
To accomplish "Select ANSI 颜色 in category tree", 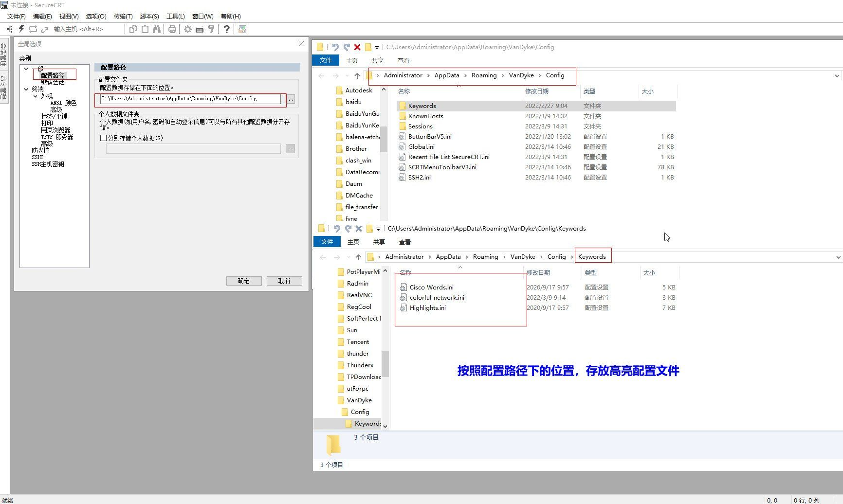I will (63, 103).
